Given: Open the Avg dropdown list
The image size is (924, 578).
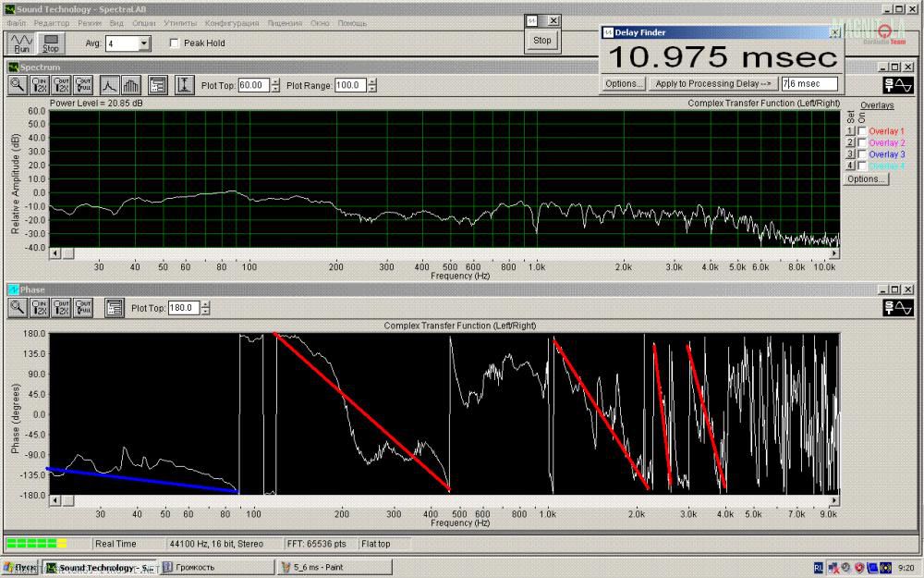Looking at the screenshot, I should tap(144, 43).
